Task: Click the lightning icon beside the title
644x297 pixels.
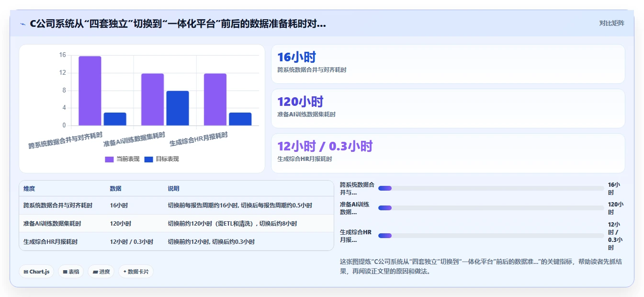Action: [23, 24]
